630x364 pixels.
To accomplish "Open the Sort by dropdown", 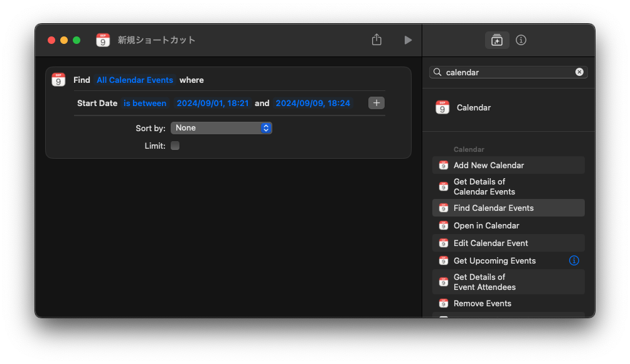I will (x=221, y=128).
